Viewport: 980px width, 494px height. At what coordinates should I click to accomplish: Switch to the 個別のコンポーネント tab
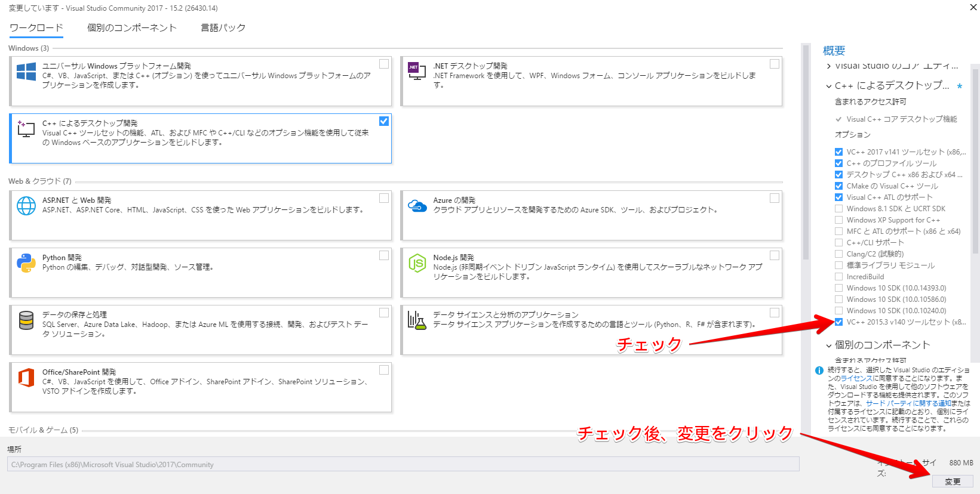click(132, 28)
